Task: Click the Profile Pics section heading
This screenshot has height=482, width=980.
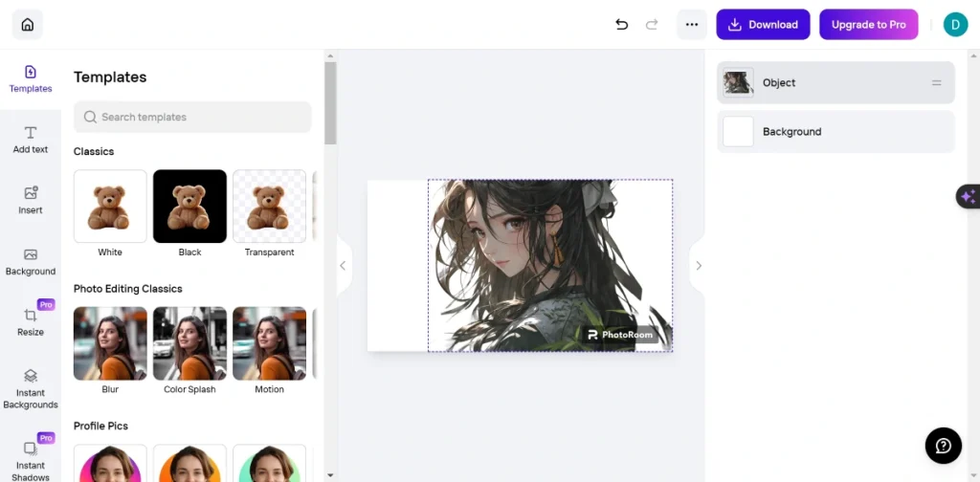Action: [x=100, y=426]
